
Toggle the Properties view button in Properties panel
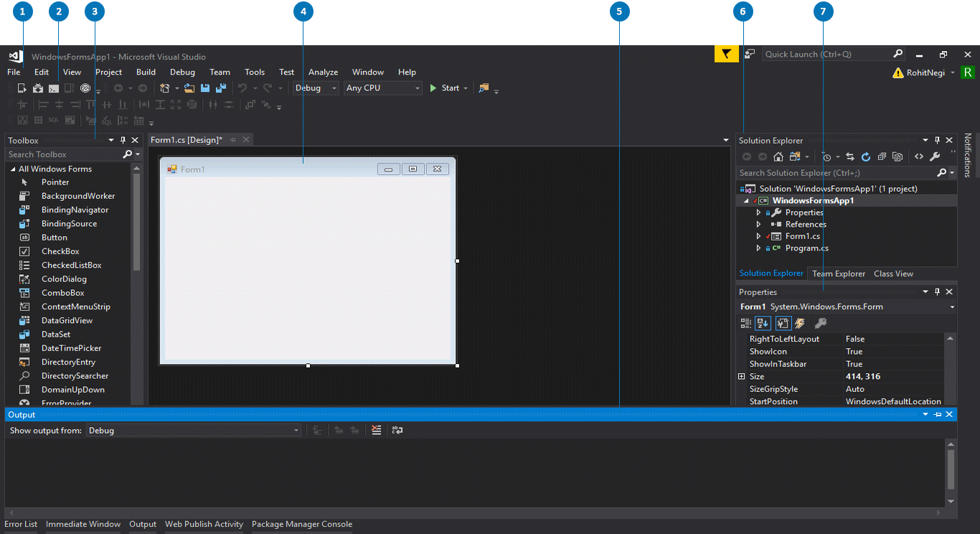tap(783, 324)
